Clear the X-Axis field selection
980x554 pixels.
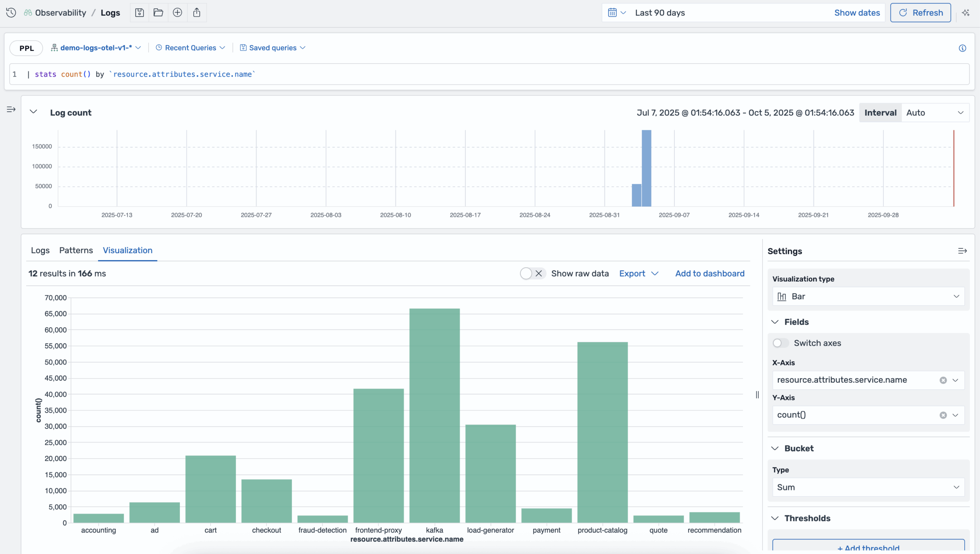point(943,380)
